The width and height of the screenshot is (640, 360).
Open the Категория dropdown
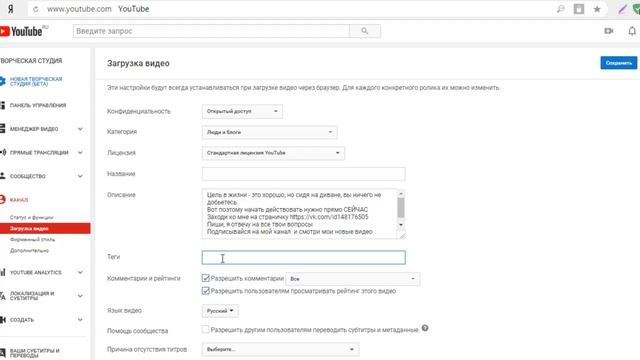coord(269,132)
